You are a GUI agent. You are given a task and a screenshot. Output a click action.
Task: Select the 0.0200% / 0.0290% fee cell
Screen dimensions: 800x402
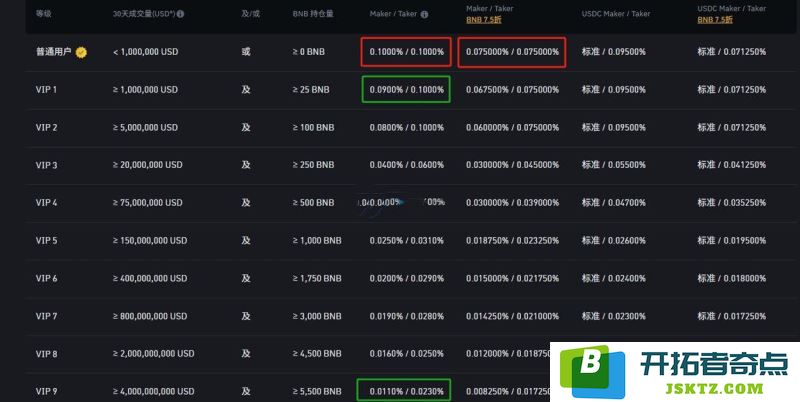coord(407,278)
